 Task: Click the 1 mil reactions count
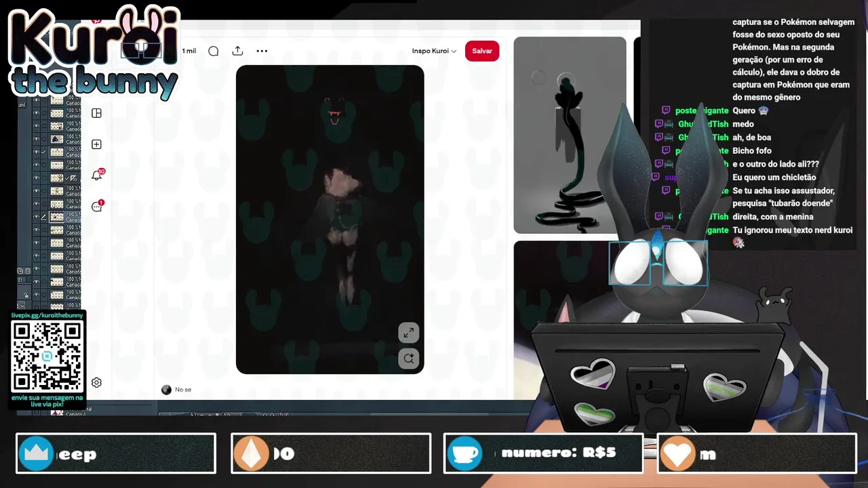tap(189, 51)
